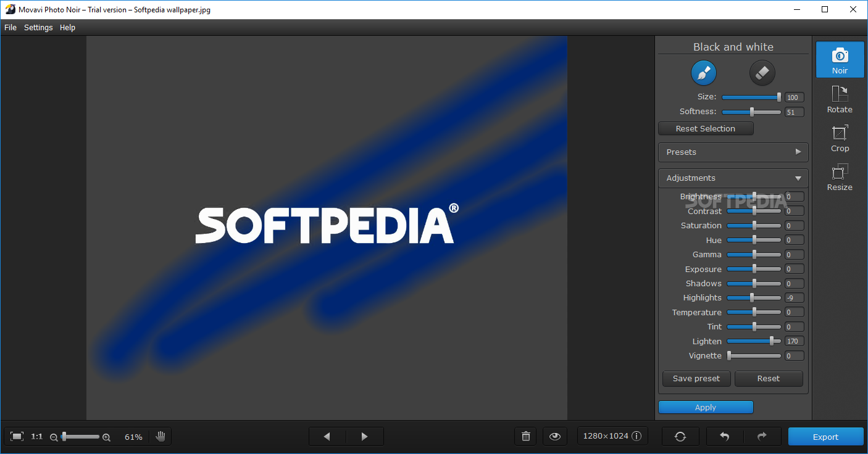This screenshot has width=868, height=454.
Task: Click the Shadows slider
Action: [x=754, y=284]
